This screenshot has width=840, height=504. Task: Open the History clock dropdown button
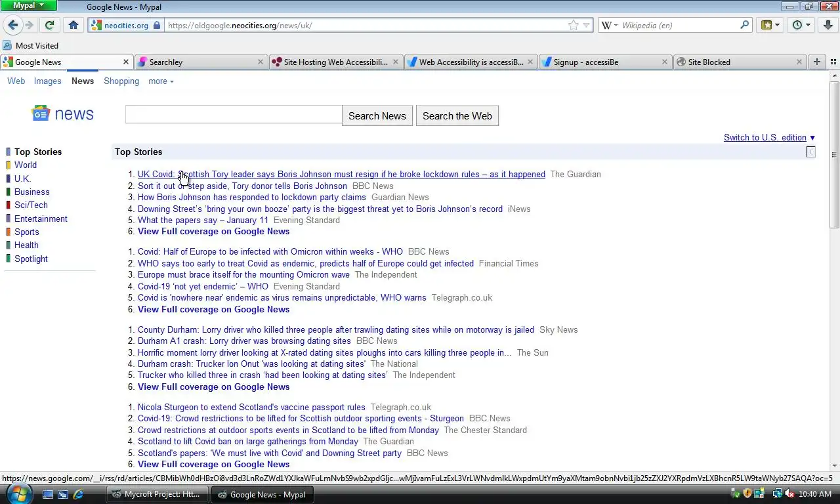click(801, 26)
